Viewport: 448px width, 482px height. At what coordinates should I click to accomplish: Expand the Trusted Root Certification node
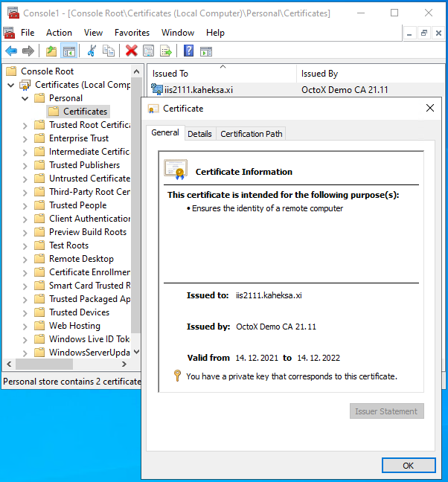point(25,126)
